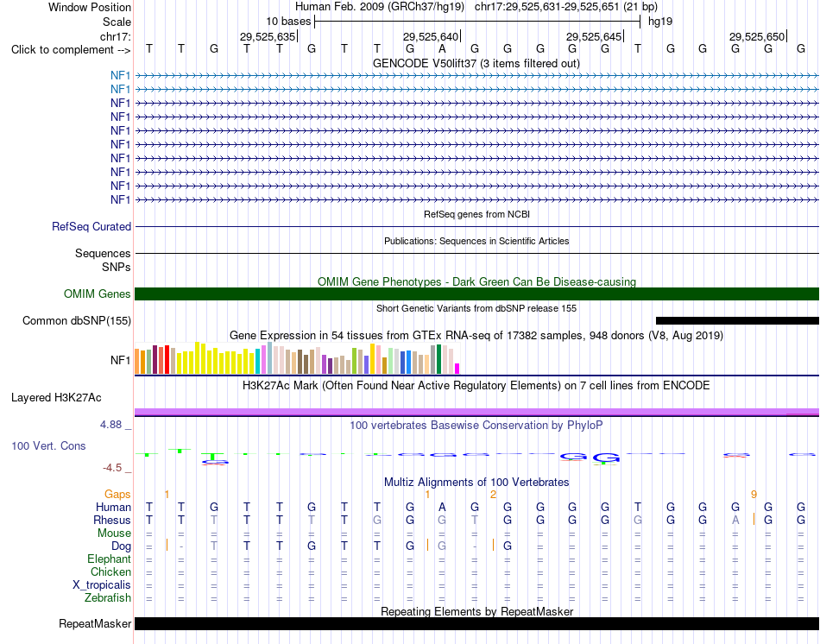Click the dark green OMIM Genes bar
The image size is (820, 644).
(476, 294)
